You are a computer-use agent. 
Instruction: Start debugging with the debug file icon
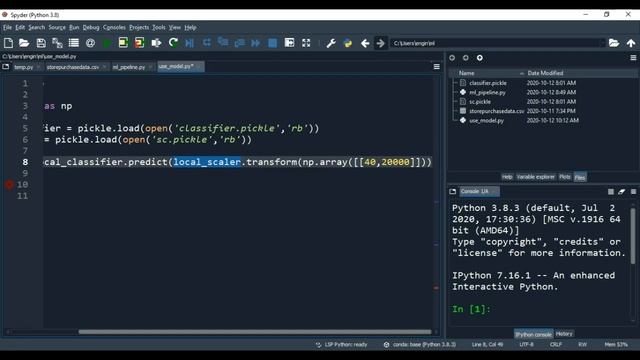click(x=190, y=43)
